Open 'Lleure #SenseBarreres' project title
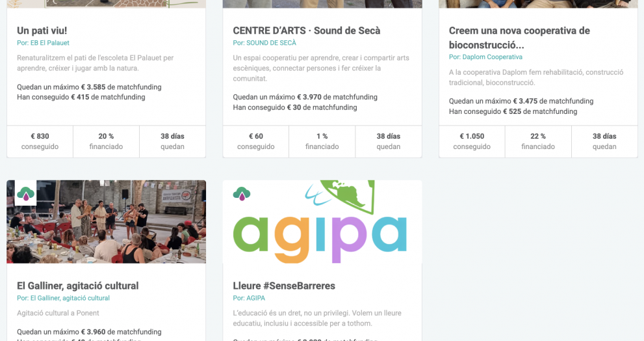The width and height of the screenshot is (644, 341). 284,286
